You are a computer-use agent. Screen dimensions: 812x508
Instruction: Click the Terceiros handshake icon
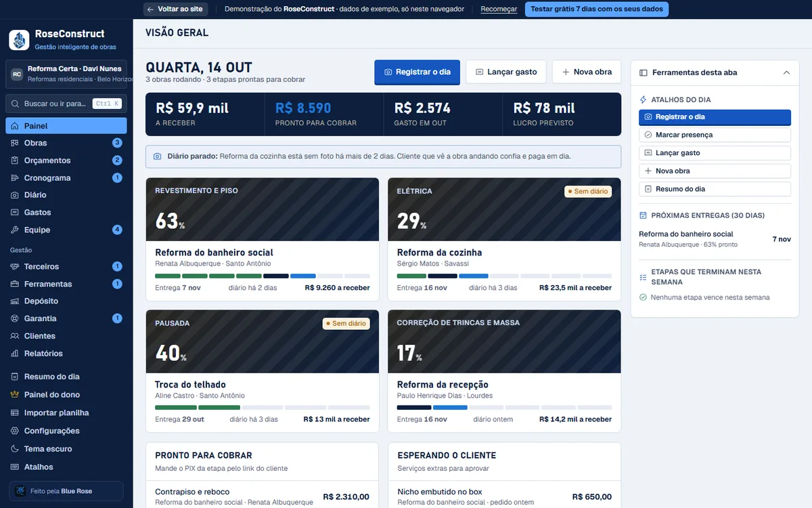click(x=15, y=267)
